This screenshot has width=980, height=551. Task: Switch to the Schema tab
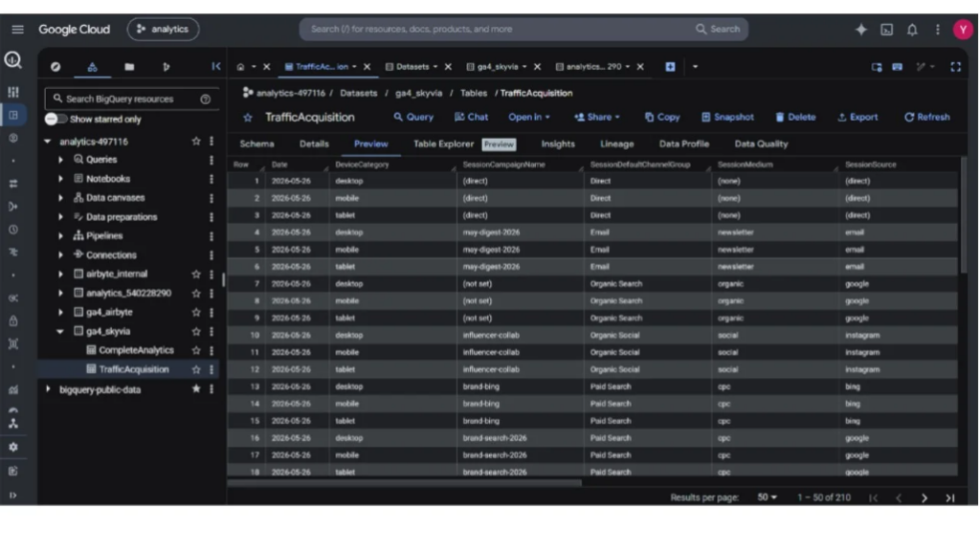[256, 143]
